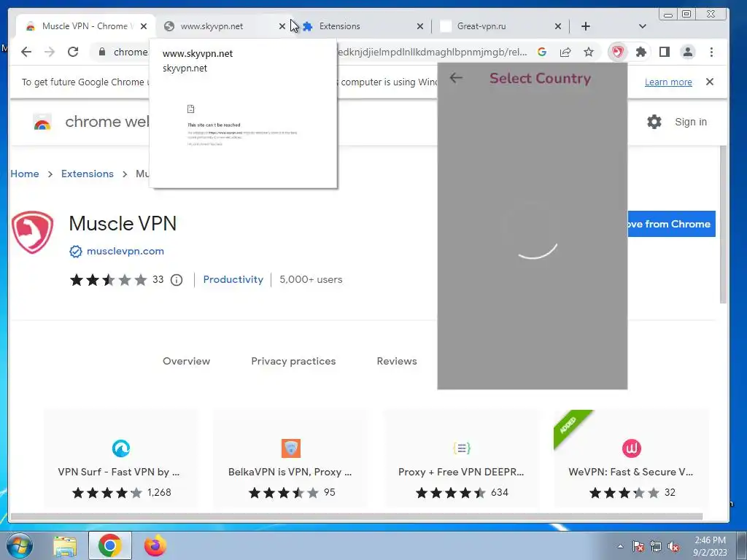
Task: Open the Muscle VPN extension icon in toolbar
Action: [x=618, y=52]
